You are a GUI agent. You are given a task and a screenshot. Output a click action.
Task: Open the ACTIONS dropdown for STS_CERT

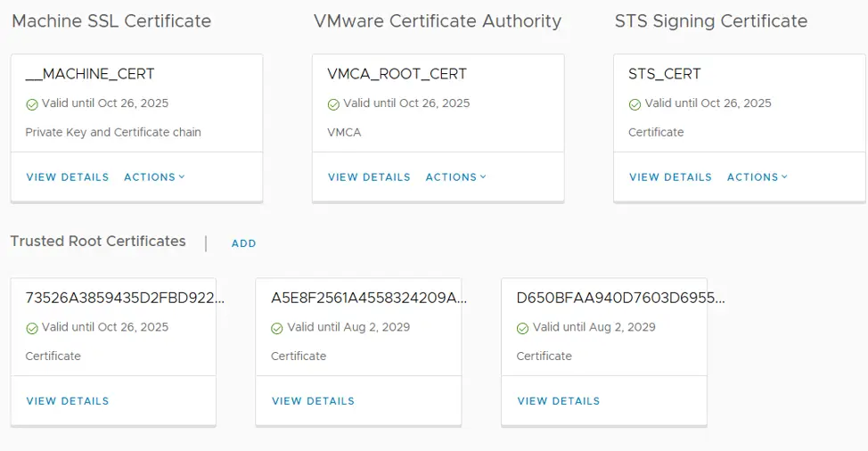click(x=757, y=177)
